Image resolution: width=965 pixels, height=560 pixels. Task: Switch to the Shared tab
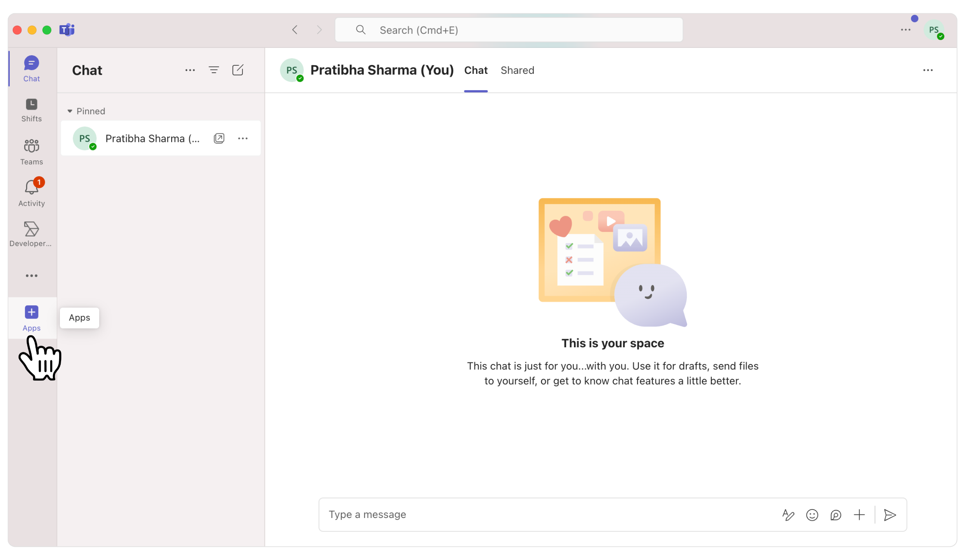pyautogui.click(x=517, y=70)
